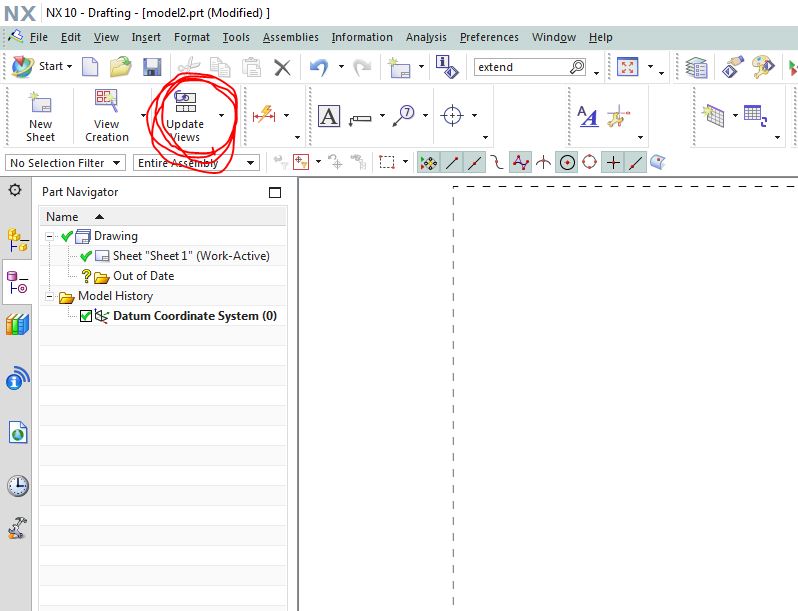Open the Roles tab

[17, 528]
